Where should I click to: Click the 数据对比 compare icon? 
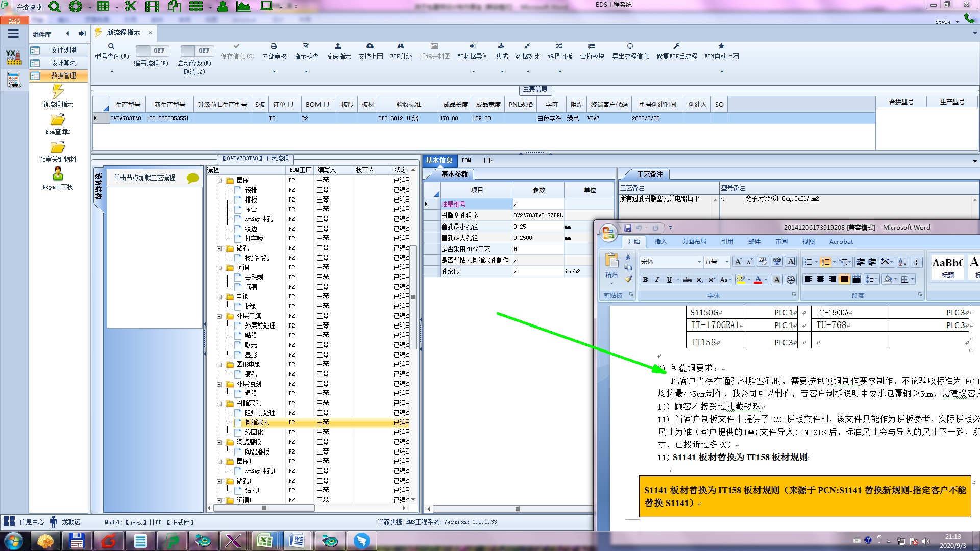[x=527, y=46]
